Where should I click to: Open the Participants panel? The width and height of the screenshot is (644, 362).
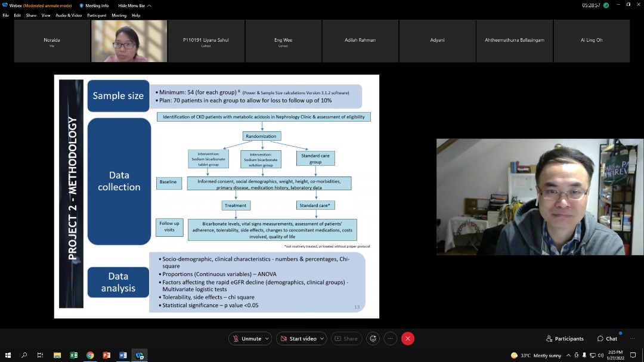coord(565,339)
